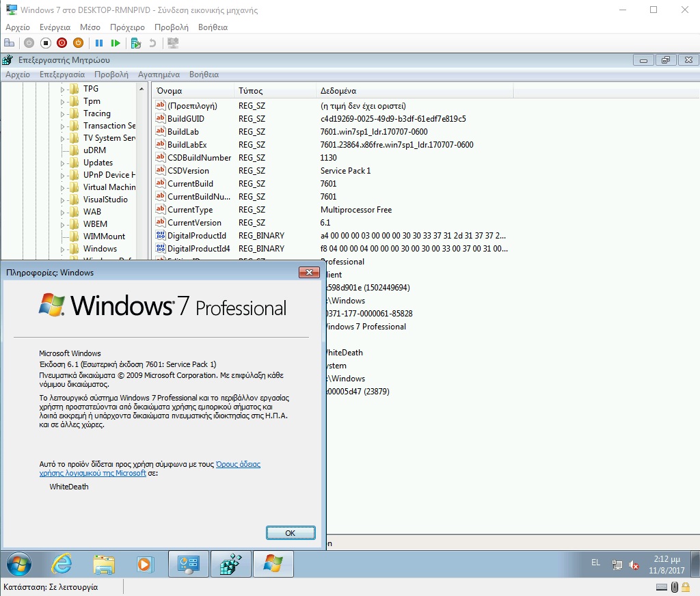Click the muted volume tray icon
Image resolution: width=700 pixels, height=596 pixels.
[x=634, y=565]
